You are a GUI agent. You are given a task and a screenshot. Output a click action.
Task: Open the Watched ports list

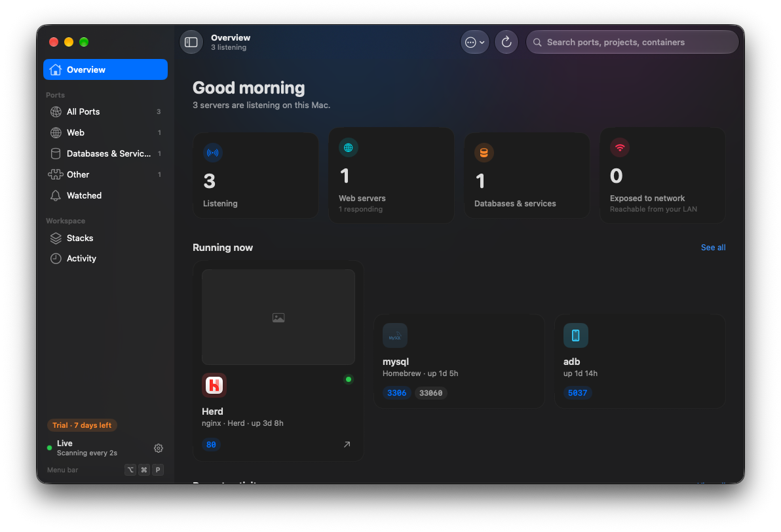point(105,195)
